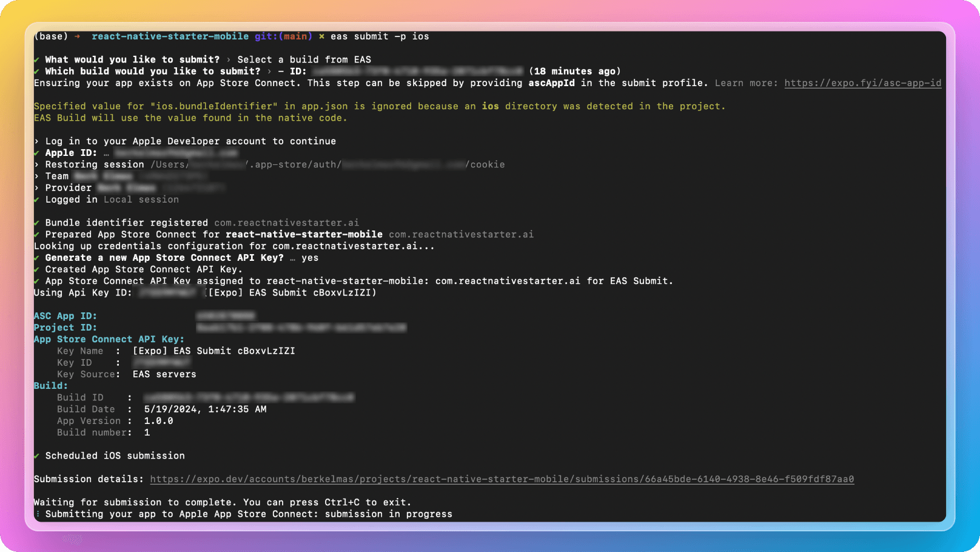Click the 'Build:' heading
Image resolution: width=980 pixels, height=552 pixels.
[x=51, y=386]
